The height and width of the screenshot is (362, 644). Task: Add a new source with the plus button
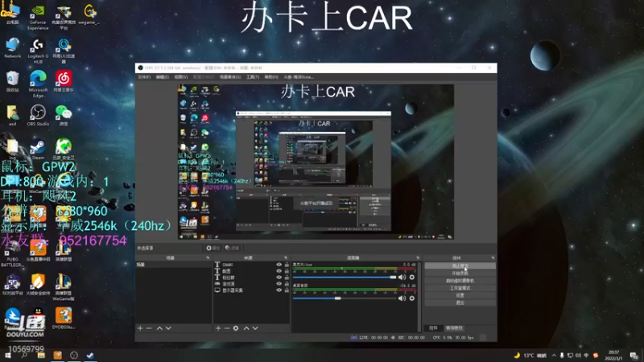[218, 328]
